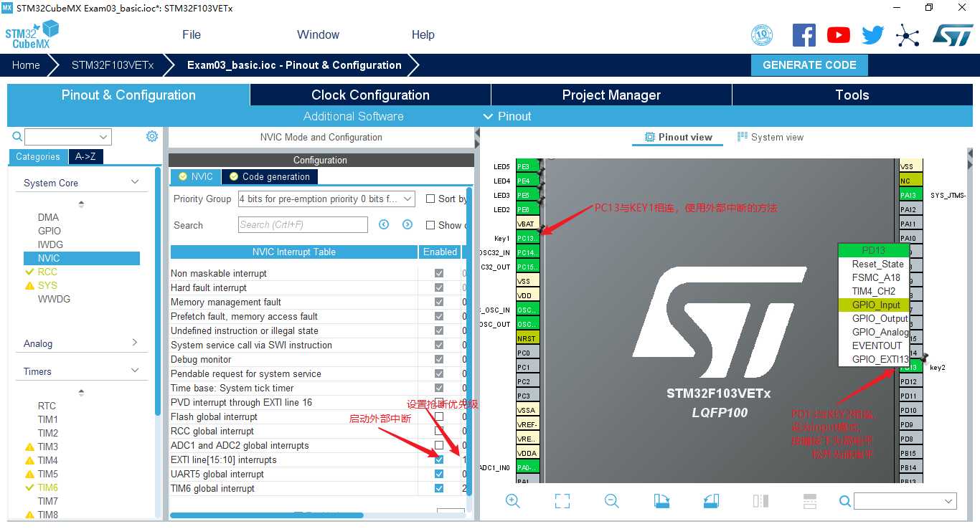Switch to System view
This screenshot has width=980, height=529.
pyautogui.click(x=771, y=137)
